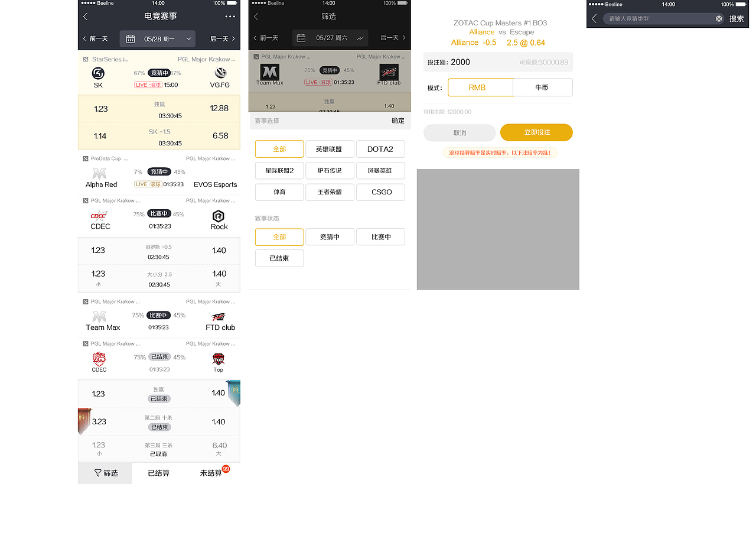Go to 后一天 on the 电竞赛事 screen
This screenshot has height=555, width=756.
click(223, 39)
